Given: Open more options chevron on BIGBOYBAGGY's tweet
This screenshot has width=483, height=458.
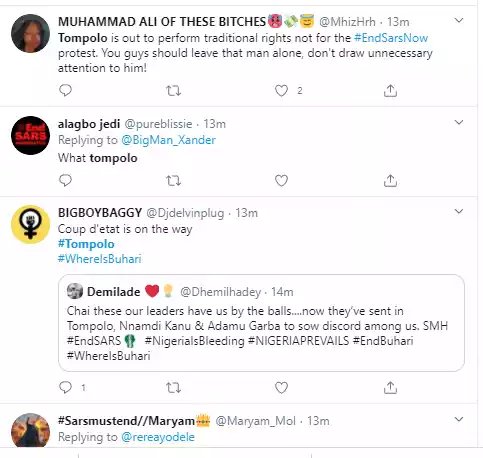Looking at the screenshot, I should [x=459, y=211].
